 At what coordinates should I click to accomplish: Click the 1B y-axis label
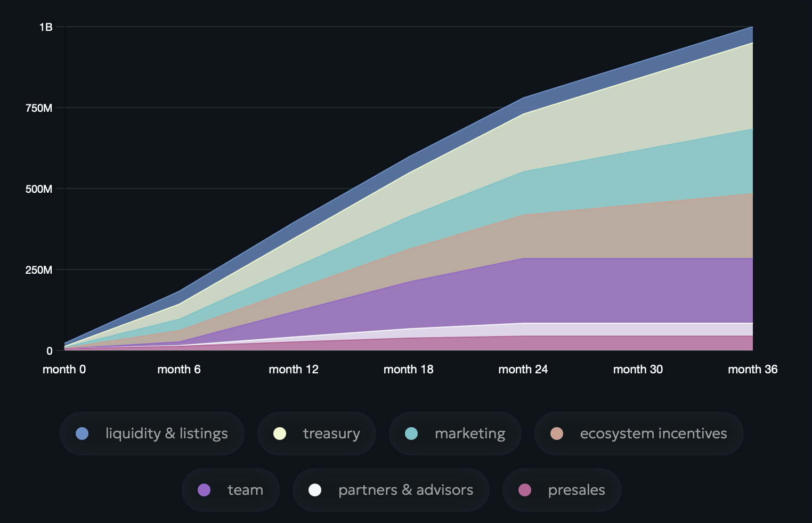(46, 27)
